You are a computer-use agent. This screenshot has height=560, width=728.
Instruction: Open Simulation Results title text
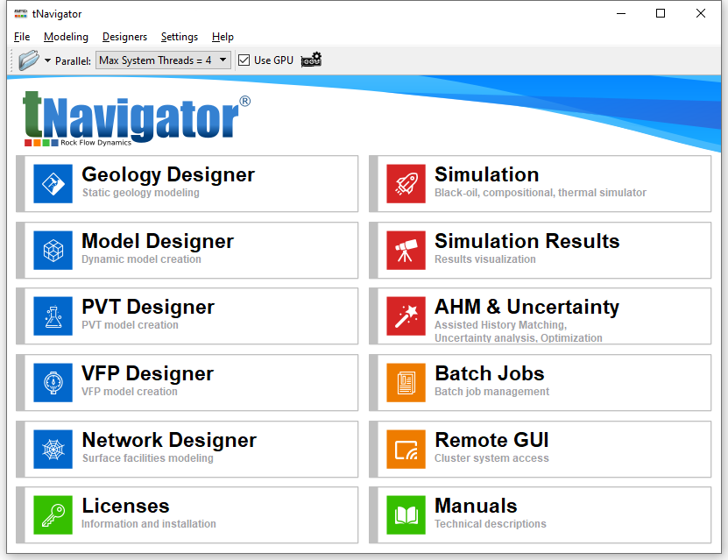[527, 242]
